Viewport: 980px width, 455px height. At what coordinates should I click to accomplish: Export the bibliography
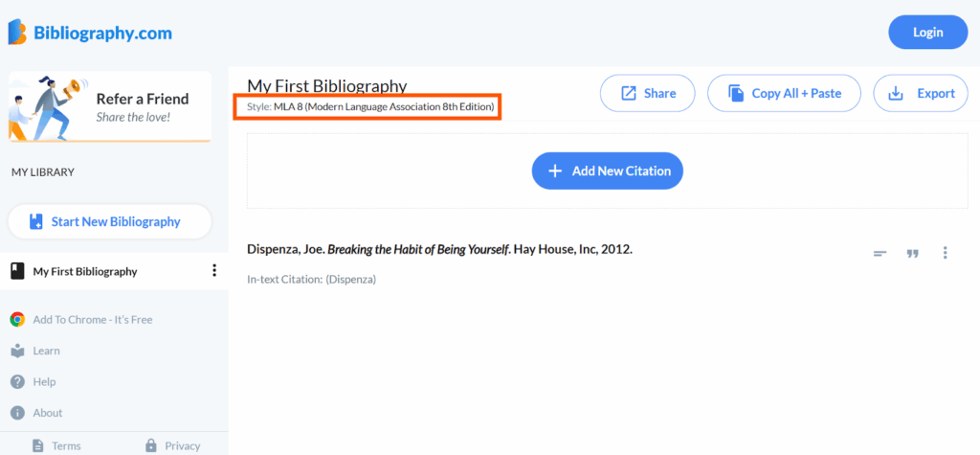click(921, 93)
